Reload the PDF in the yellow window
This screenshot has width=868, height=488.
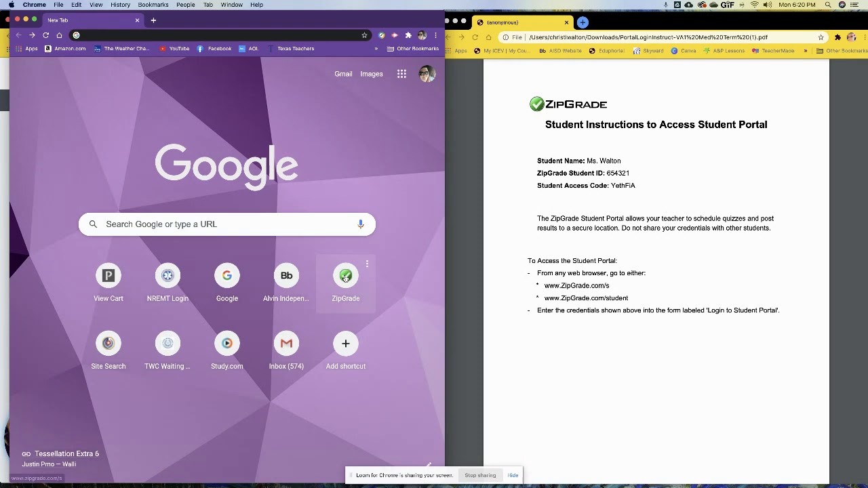475,37
